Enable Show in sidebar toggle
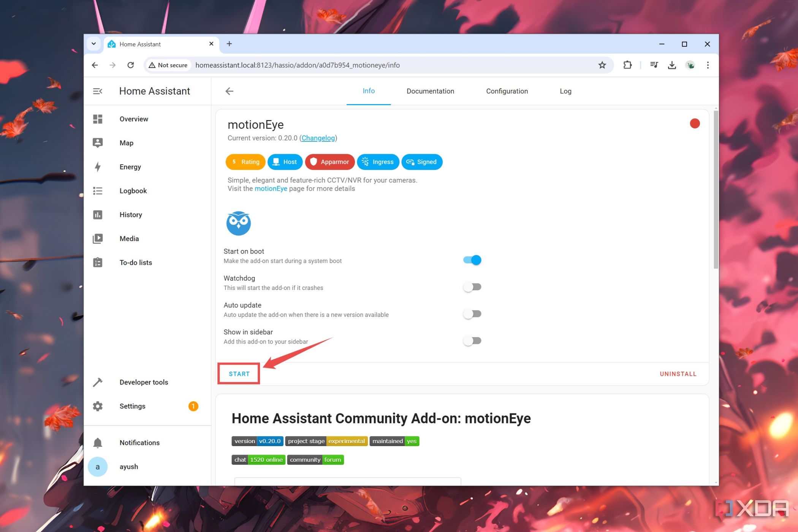This screenshot has height=532, width=798. tap(472, 340)
